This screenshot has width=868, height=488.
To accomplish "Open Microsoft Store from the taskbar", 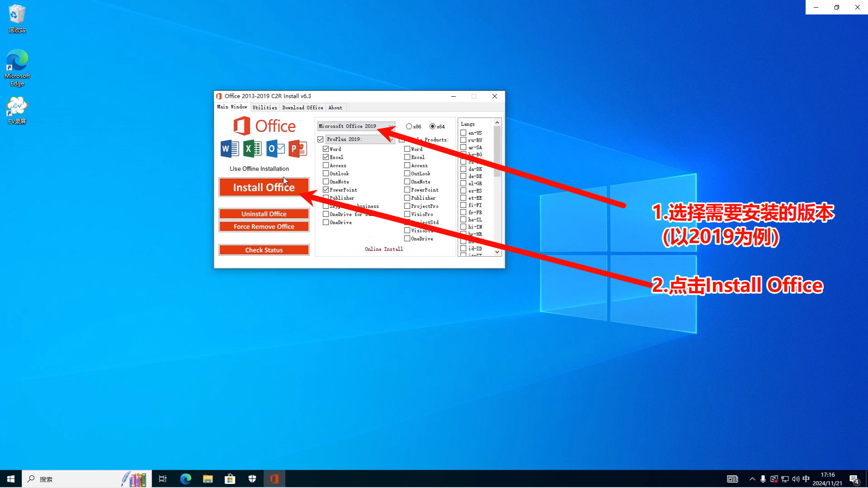I will pos(230,479).
